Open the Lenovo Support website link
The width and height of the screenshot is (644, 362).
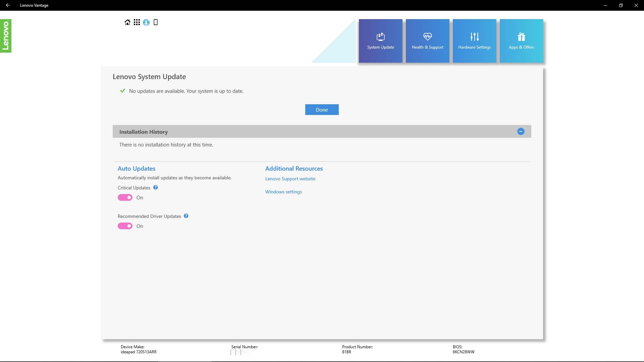coord(290,179)
